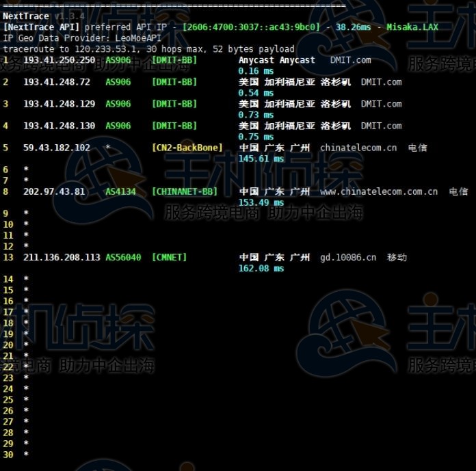Click the [CMNET] network tag
The image size is (476, 471).
pos(170,257)
